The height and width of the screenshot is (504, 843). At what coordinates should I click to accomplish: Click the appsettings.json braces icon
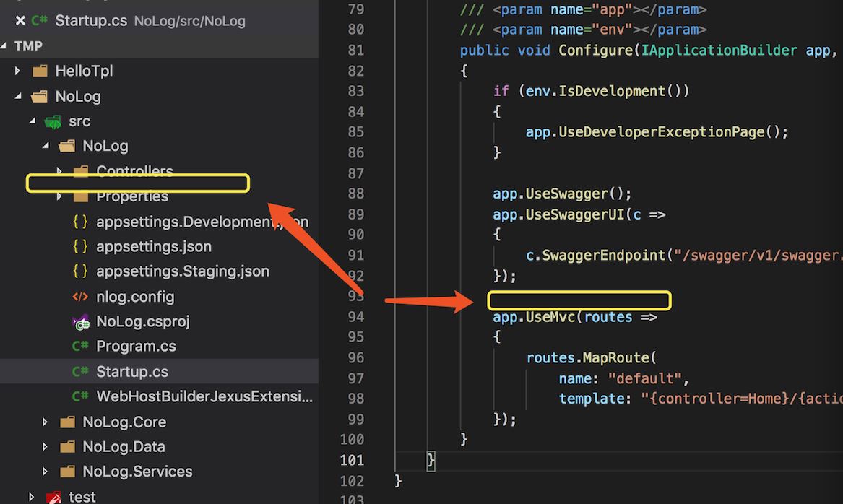(80, 247)
